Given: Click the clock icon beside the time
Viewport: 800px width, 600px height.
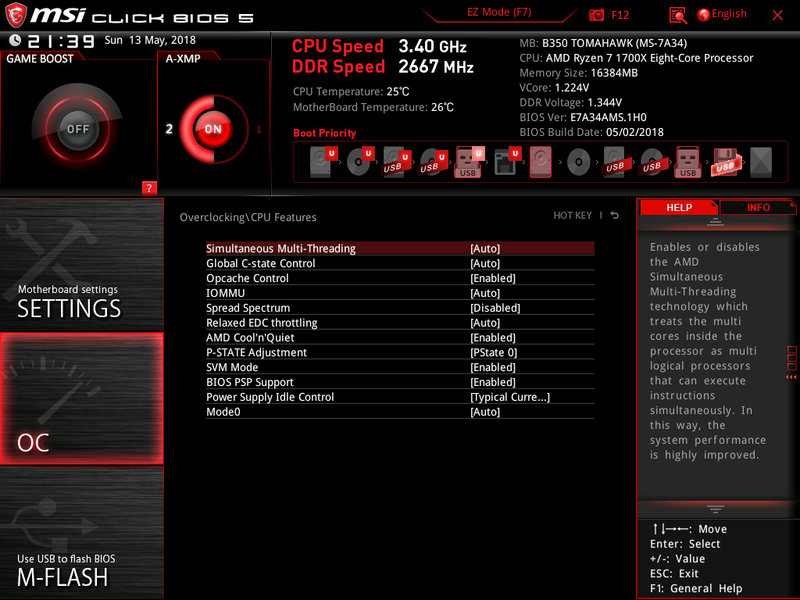Looking at the screenshot, I should 15,40.
